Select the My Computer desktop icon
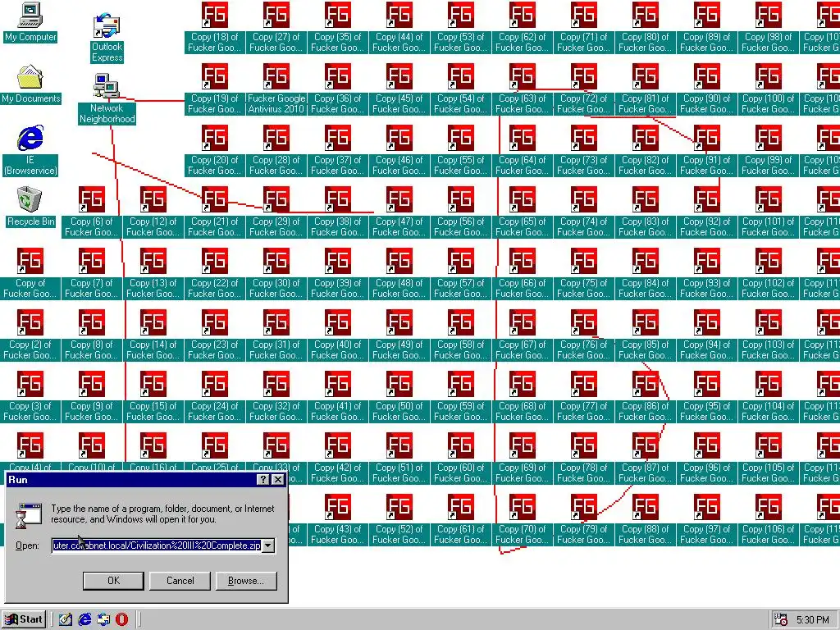Image resolution: width=840 pixels, height=630 pixels. click(x=30, y=22)
